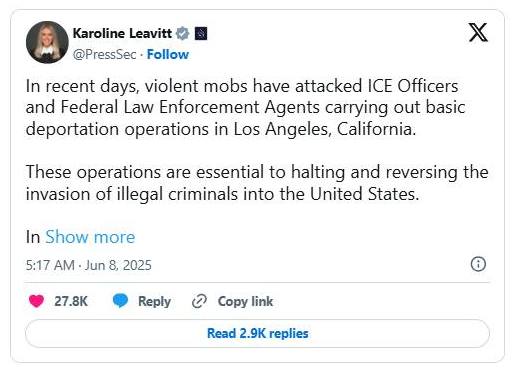Click the X logo icon

tap(478, 33)
